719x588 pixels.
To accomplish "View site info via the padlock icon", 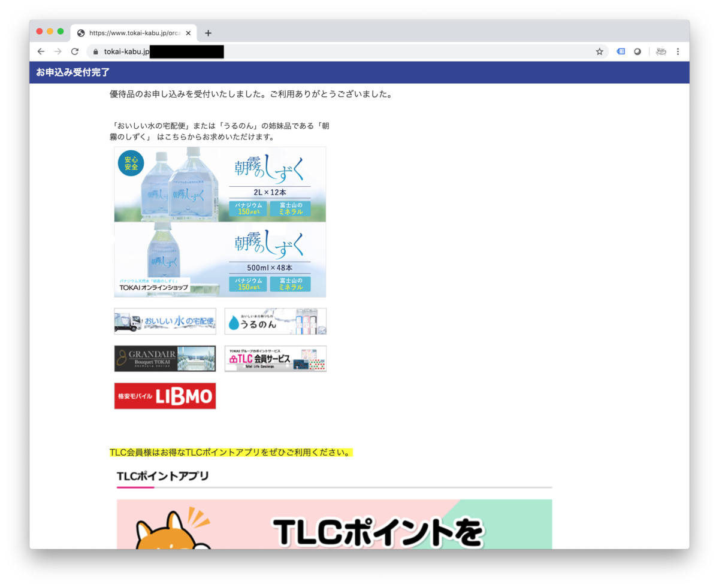I will tap(96, 51).
